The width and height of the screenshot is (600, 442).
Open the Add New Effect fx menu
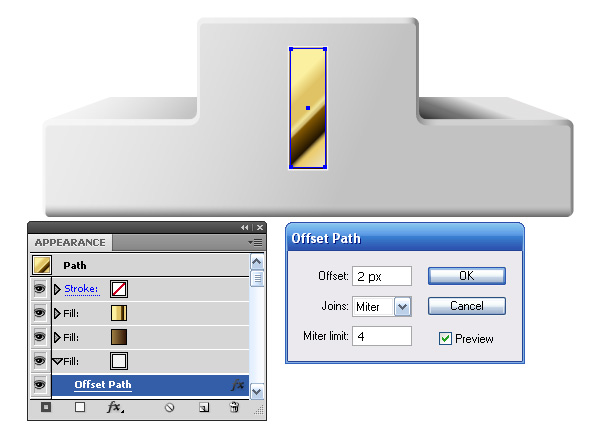click(x=115, y=407)
